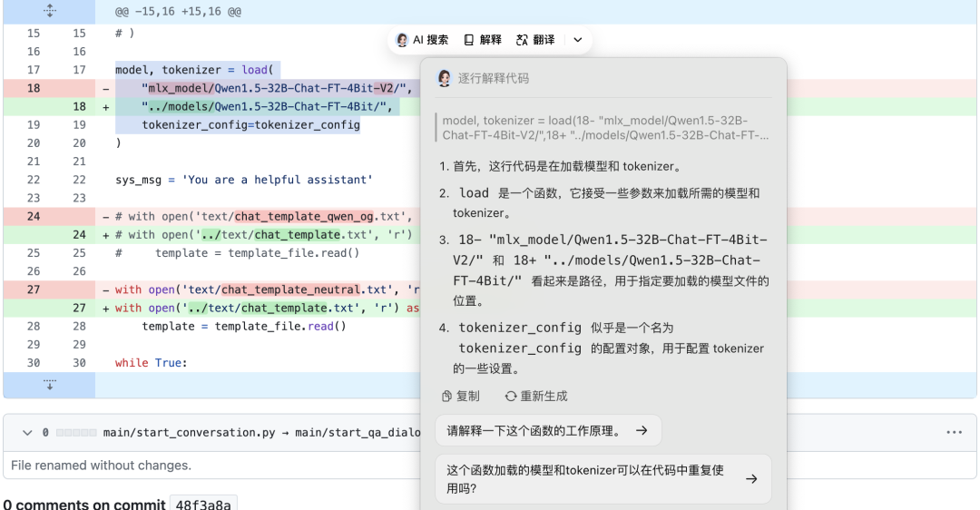
Task: Click the arrow icon on 请解释 suggestion
Action: point(642,431)
